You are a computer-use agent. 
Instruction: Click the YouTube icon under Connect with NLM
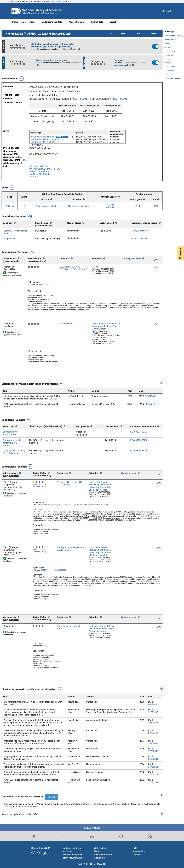coord(45,853)
